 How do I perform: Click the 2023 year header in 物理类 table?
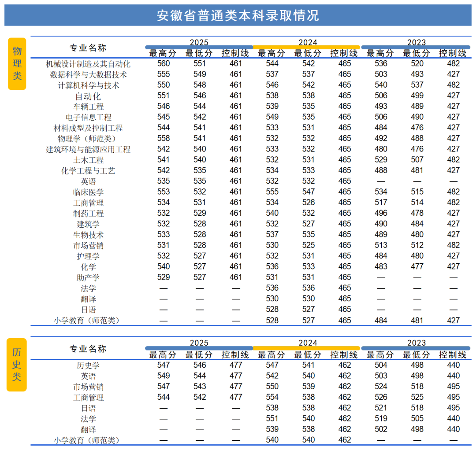point(416,42)
